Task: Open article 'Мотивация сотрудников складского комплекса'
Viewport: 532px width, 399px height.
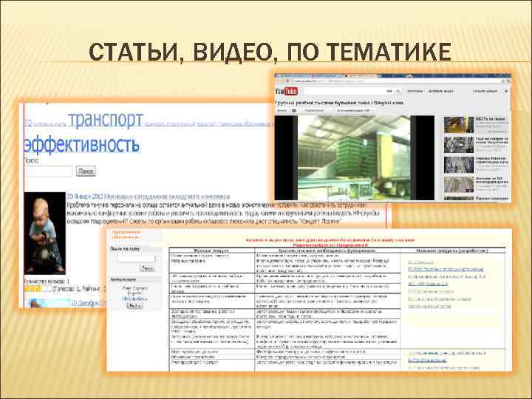Action: (x=166, y=197)
